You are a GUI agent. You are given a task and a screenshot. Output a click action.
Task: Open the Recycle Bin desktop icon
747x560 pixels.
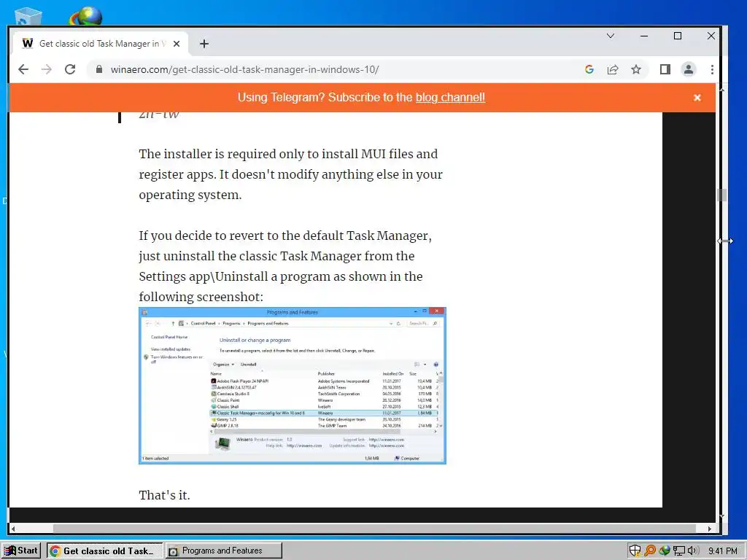[28, 17]
